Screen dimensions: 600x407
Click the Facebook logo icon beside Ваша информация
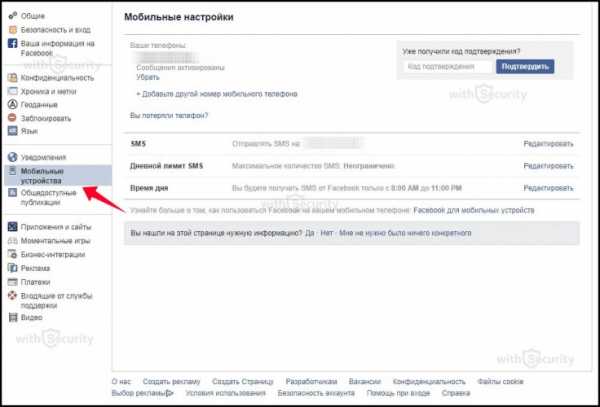tap(13, 43)
